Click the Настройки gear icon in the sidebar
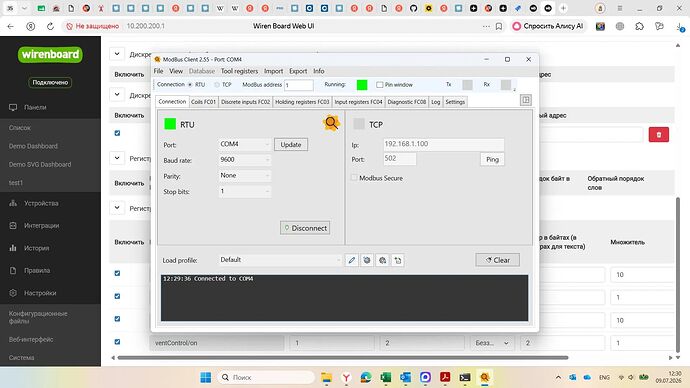 (x=13, y=293)
